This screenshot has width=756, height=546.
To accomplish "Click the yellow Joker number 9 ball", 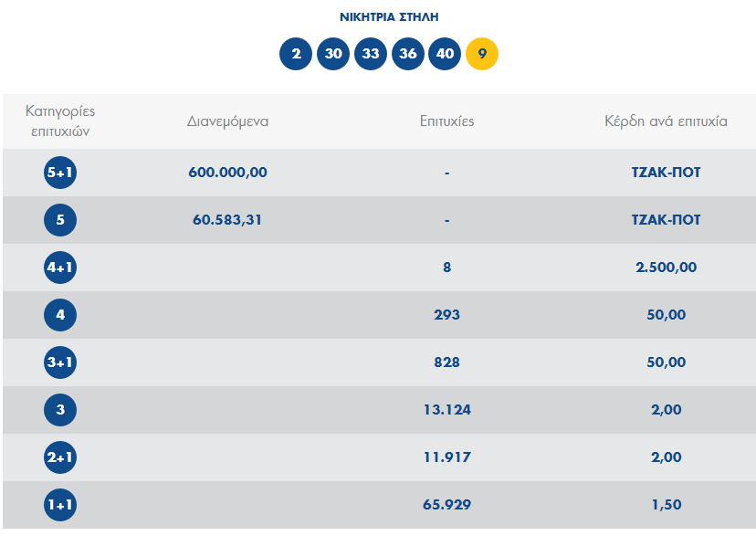I will coord(482,54).
